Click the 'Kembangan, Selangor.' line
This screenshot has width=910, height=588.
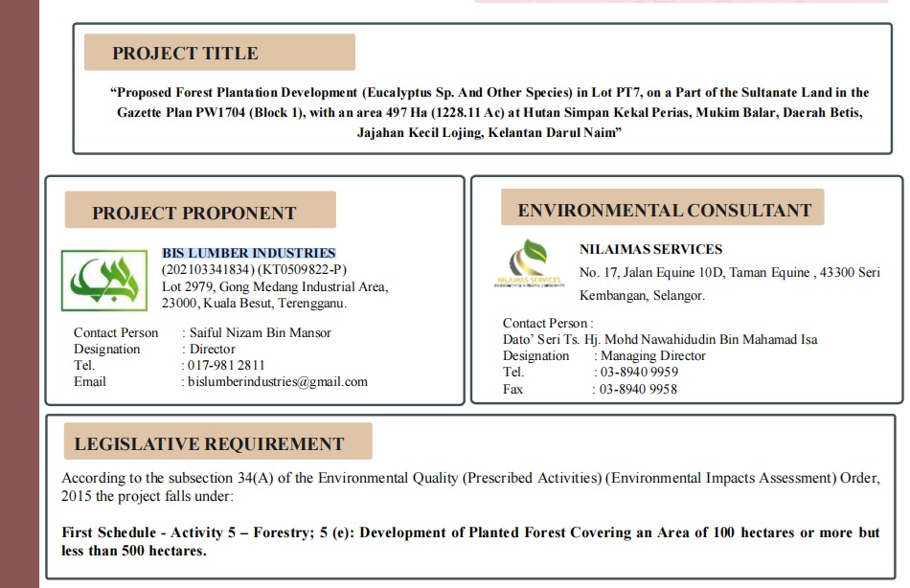[x=642, y=296]
